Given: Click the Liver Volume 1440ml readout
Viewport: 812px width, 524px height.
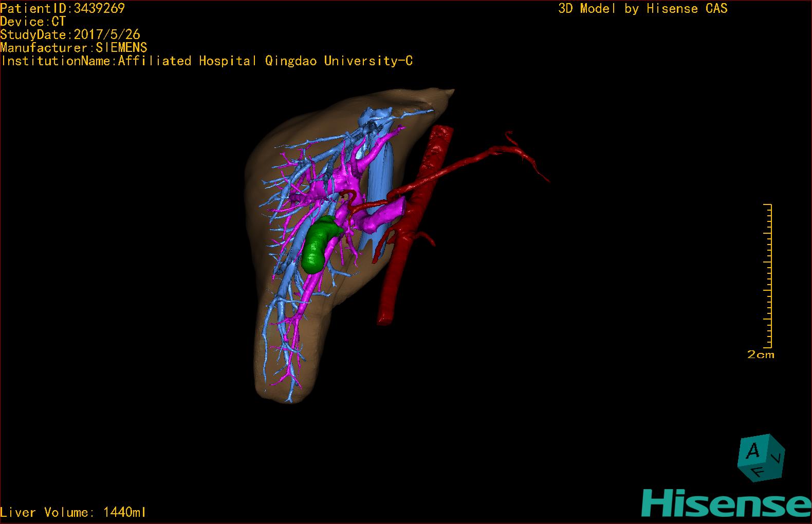Looking at the screenshot, I should 73,512.
